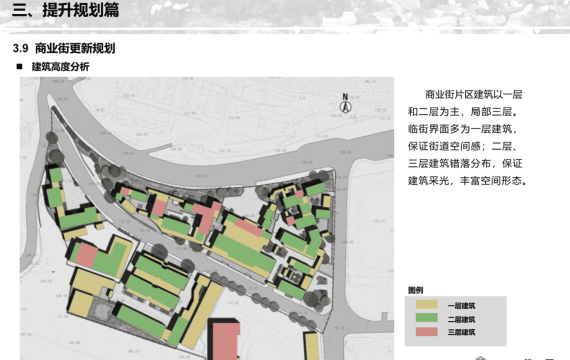Click the 图例 legend heading
Image resolution: width=570 pixels, height=360 pixels.
pos(415,290)
